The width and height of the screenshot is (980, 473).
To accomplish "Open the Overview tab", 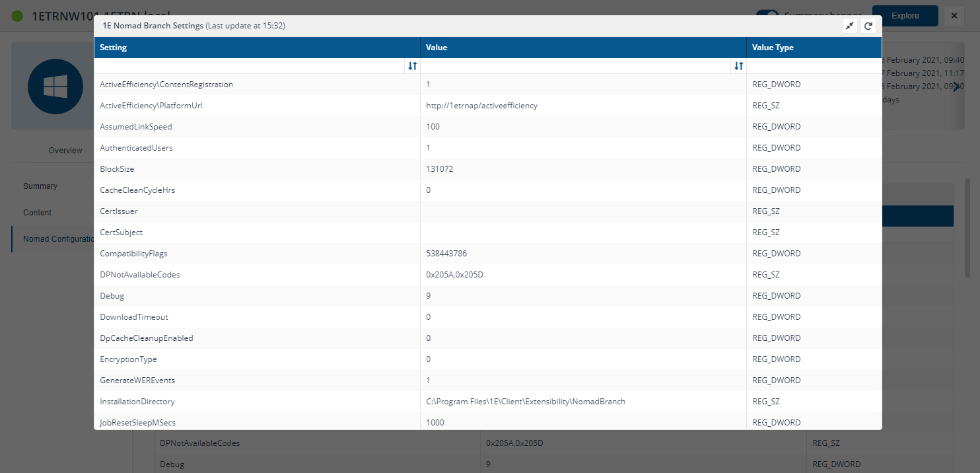I will click(x=65, y=151).
